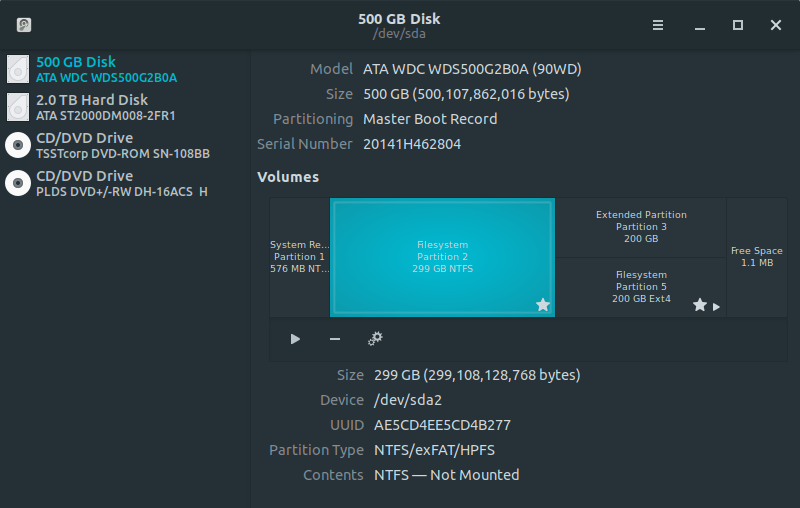This screenshot has width=800, height=508.
Task: Mount the selected partition with play button
Action: click(295, 339)
